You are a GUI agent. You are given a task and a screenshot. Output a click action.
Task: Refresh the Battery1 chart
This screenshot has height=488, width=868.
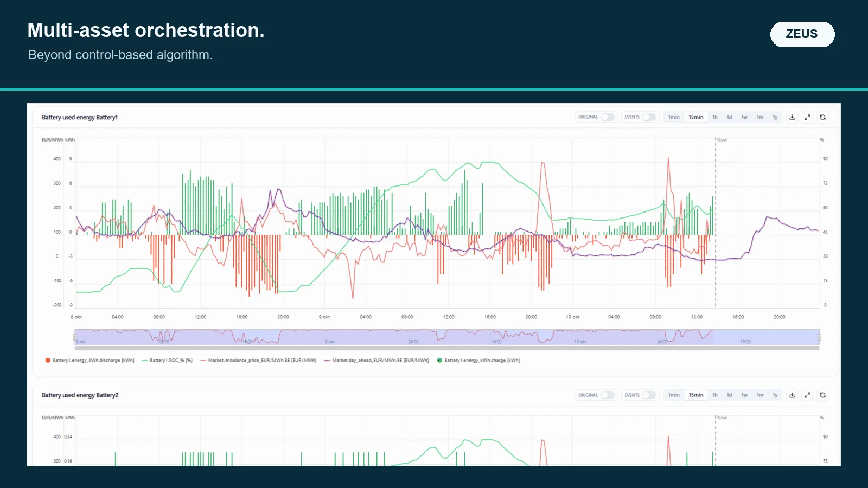(822, 117)
